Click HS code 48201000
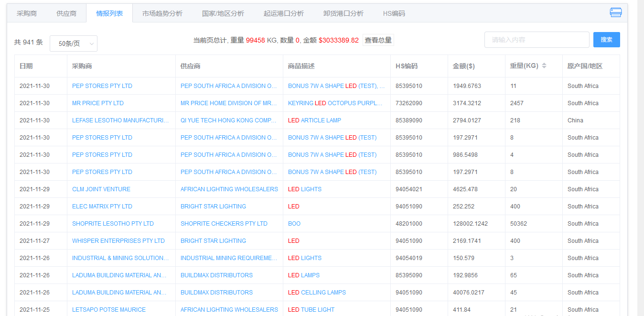The height and width of the screenshot is (316, 644). click(x=409, y=224)
